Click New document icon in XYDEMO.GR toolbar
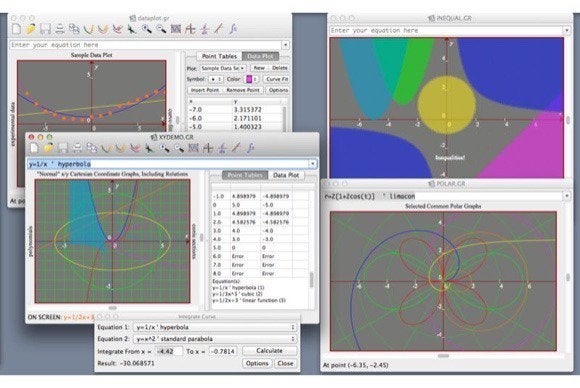 (34, 148)
